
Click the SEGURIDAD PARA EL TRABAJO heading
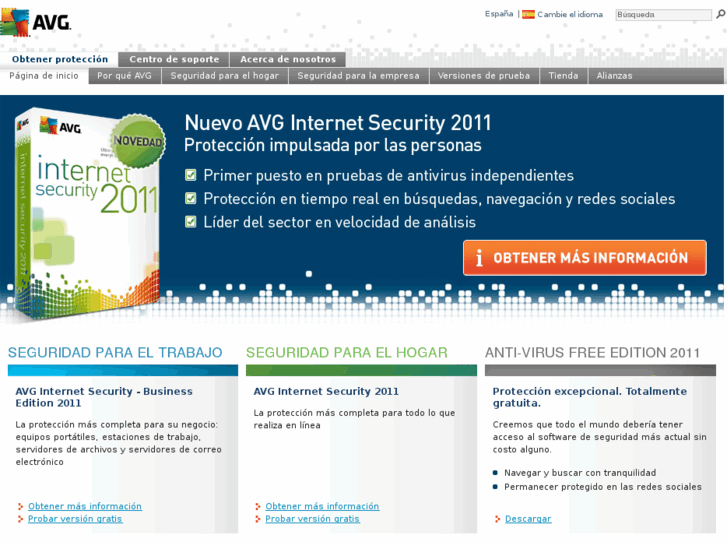[115, 353]
